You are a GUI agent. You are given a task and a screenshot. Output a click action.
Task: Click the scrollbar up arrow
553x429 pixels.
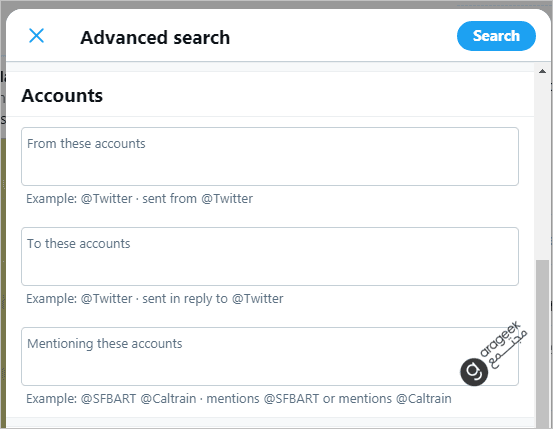pyautogui.click(x=542, y=72)
